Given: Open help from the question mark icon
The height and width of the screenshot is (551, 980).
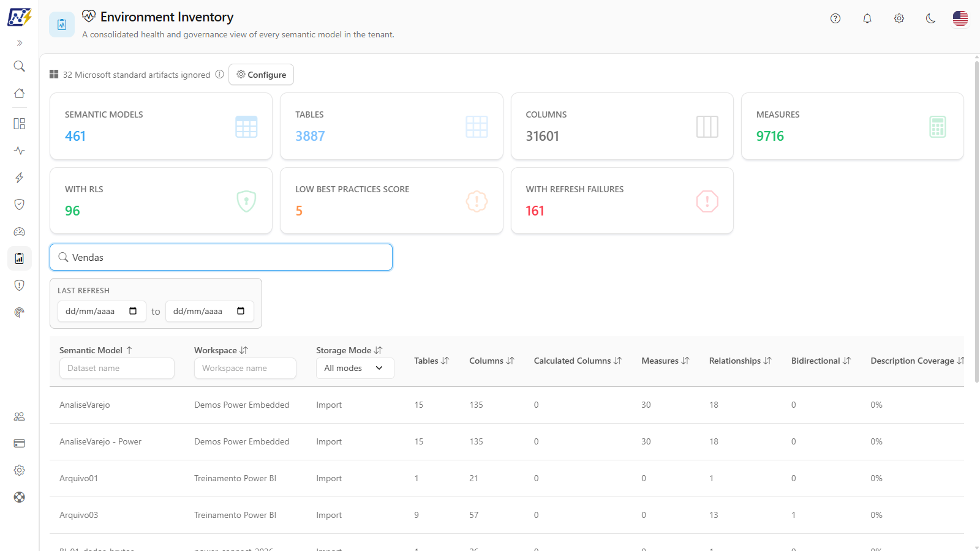Looking at the screenshot, I should point(835,18).
